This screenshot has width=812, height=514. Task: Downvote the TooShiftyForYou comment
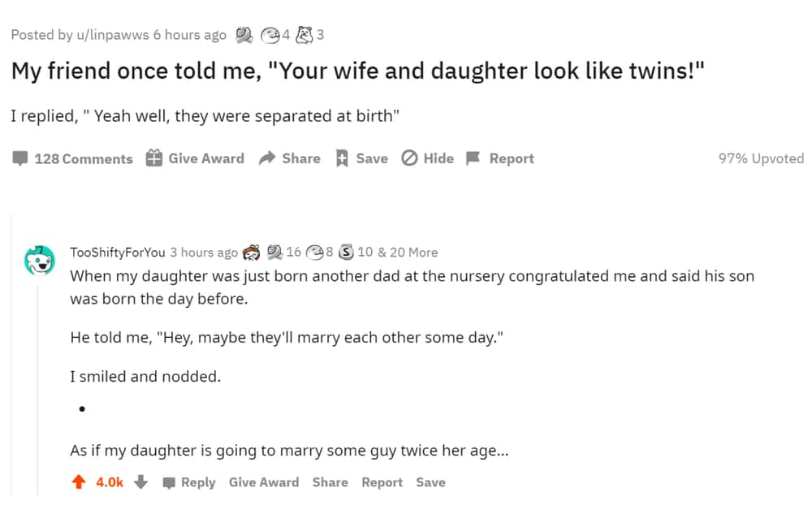point(140,482)
